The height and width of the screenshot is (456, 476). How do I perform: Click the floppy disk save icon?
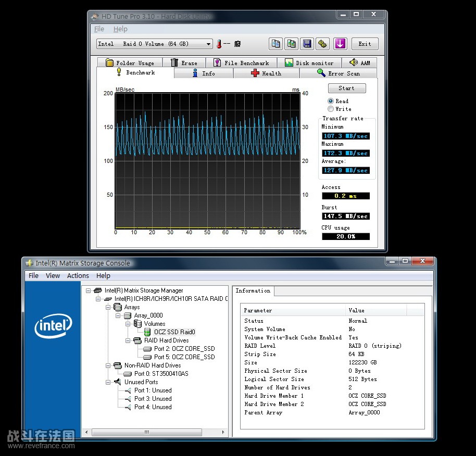pyautogui.click(x=307, y=44)
